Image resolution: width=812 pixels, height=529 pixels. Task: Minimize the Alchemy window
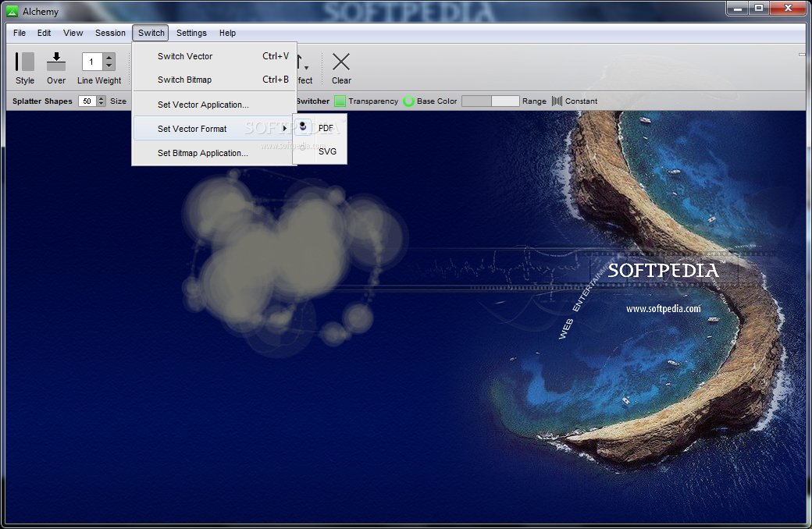738,9
